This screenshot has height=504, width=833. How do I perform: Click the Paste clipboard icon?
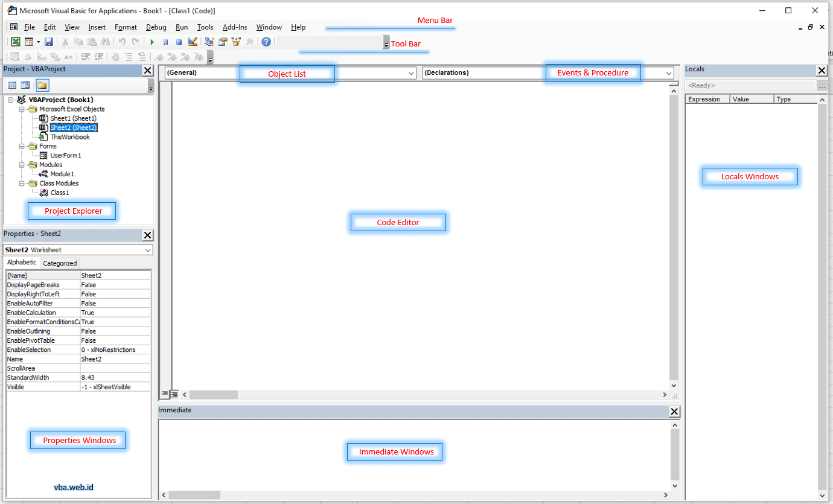(92, 42)
